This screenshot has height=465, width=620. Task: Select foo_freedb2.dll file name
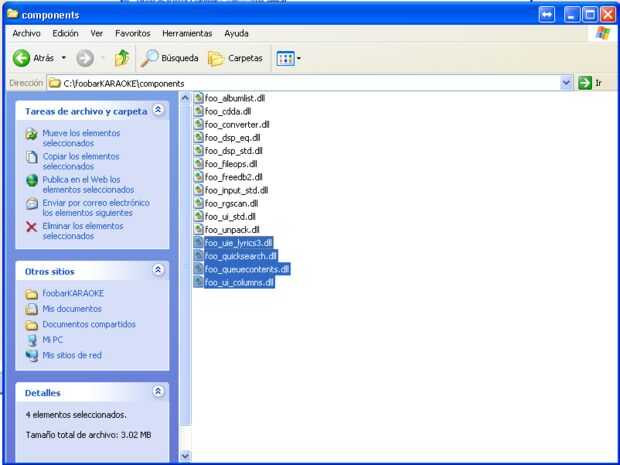(233, 177)
